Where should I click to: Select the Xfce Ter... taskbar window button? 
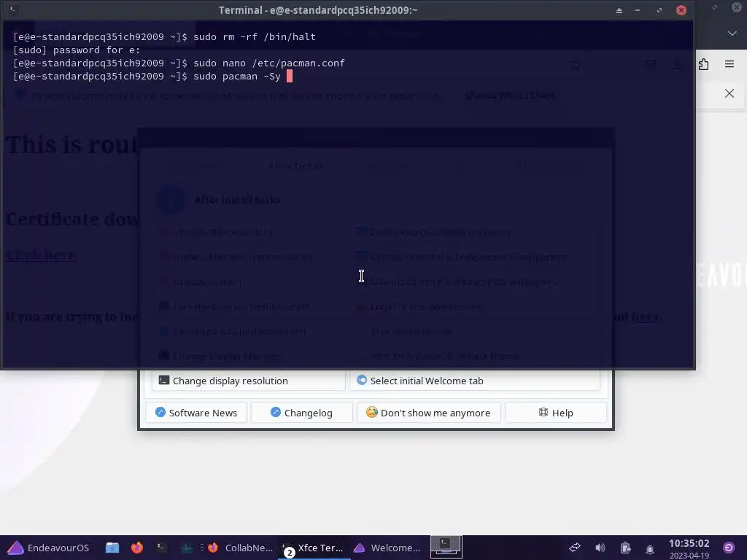coord(314,548)
